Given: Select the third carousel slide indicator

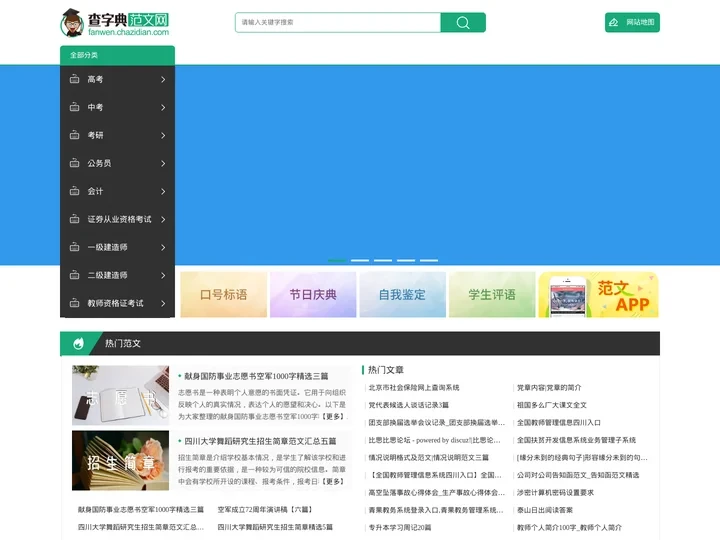Looking at the screenshot, I should pos(383,260).
